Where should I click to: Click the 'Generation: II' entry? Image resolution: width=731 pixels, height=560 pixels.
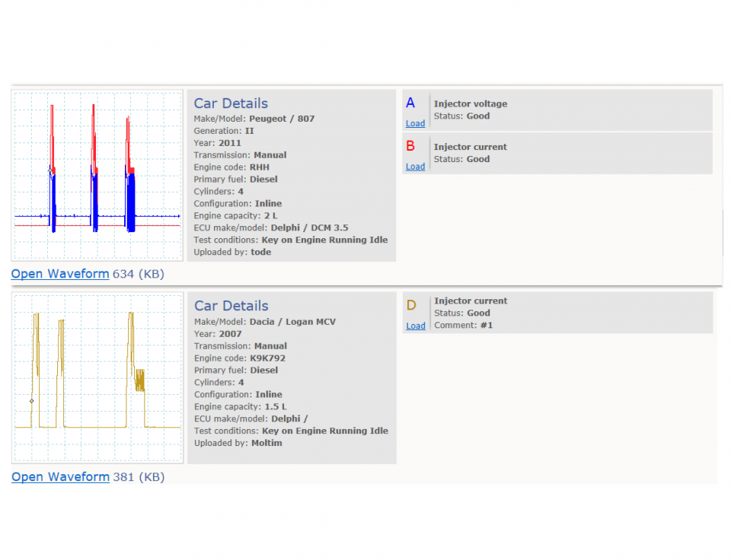(224, 131)
